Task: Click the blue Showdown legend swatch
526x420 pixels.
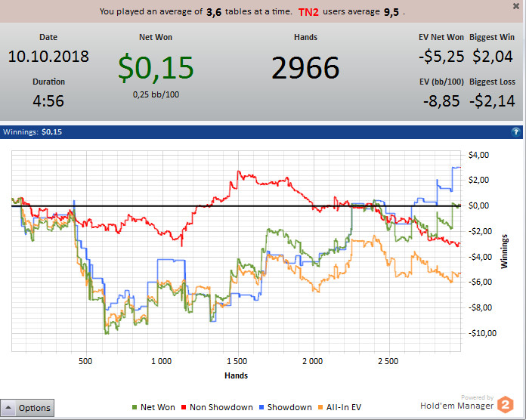Action: tap(261, 408)
